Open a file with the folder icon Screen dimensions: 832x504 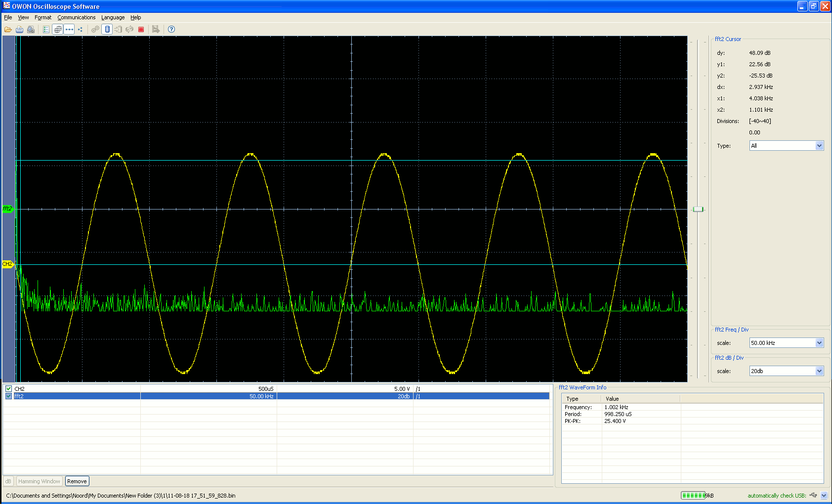8,30
